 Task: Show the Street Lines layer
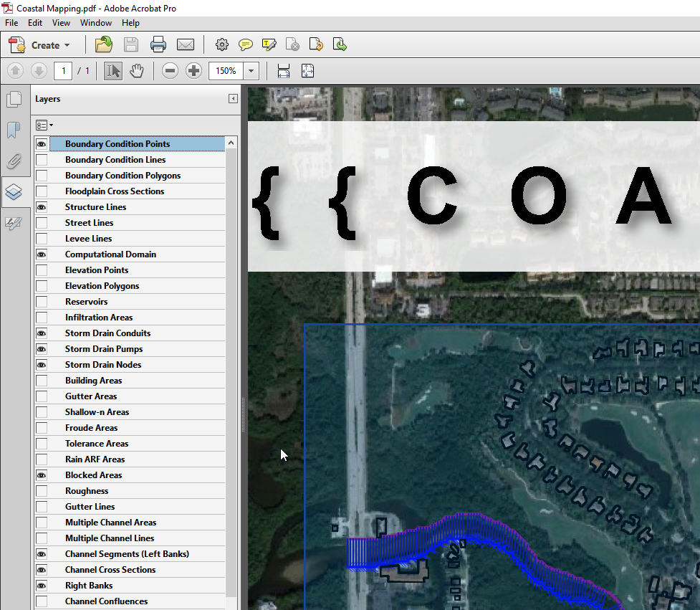pyautogui.click(x=42, y=223)
